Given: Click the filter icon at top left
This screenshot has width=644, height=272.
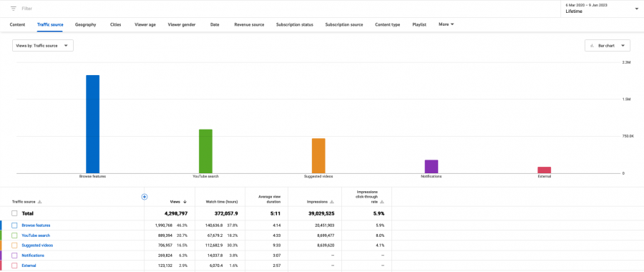Looking at the screenshot, I should pos(14,9).
